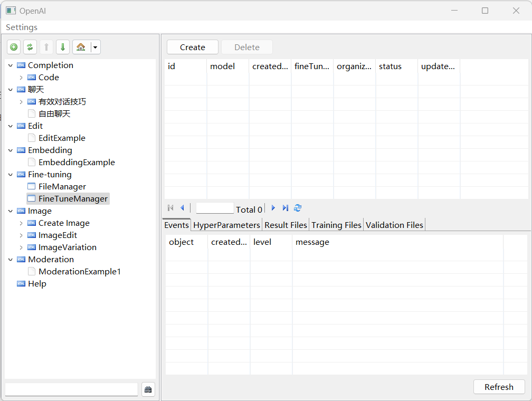Click the magnifier icon beside the search box
This screenshot has width=532, height=401.
148,389
